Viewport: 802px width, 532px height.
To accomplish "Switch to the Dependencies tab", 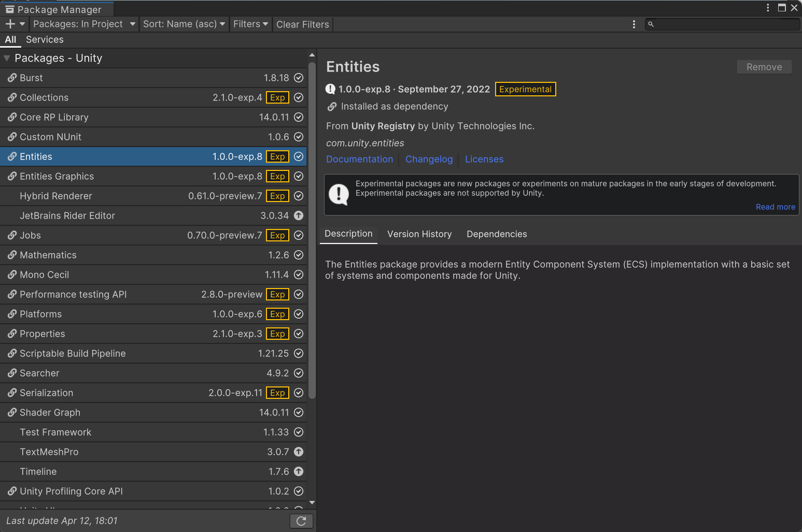I will click(497, 234).
